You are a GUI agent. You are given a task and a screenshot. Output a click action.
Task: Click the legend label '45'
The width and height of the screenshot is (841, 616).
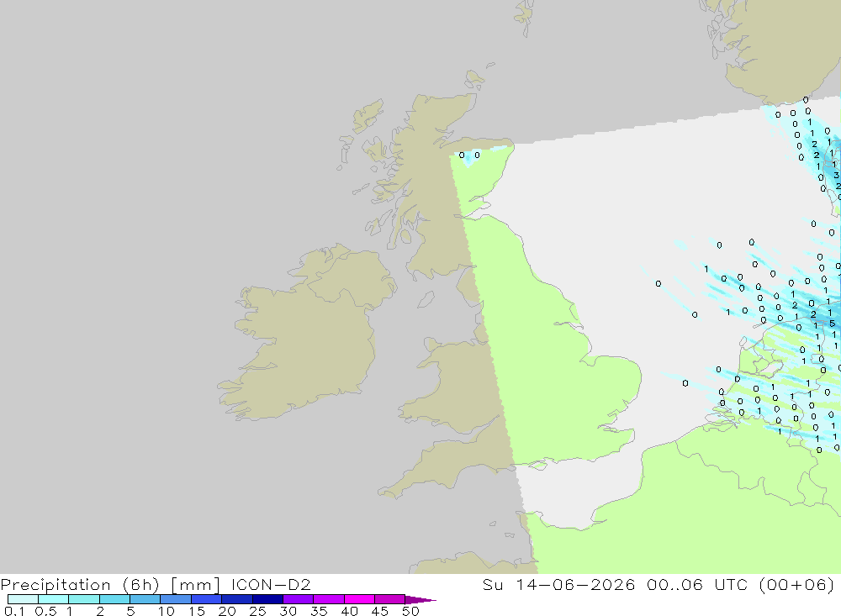click(380, 611)
